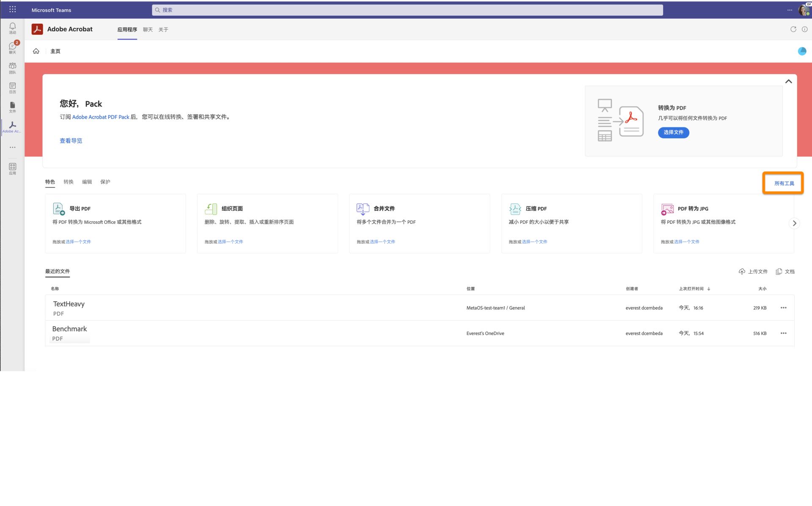Viewport: 812px width, 506px height.
Task: Click the home icon in breadcrumb
Action: [x=36, y=51]
